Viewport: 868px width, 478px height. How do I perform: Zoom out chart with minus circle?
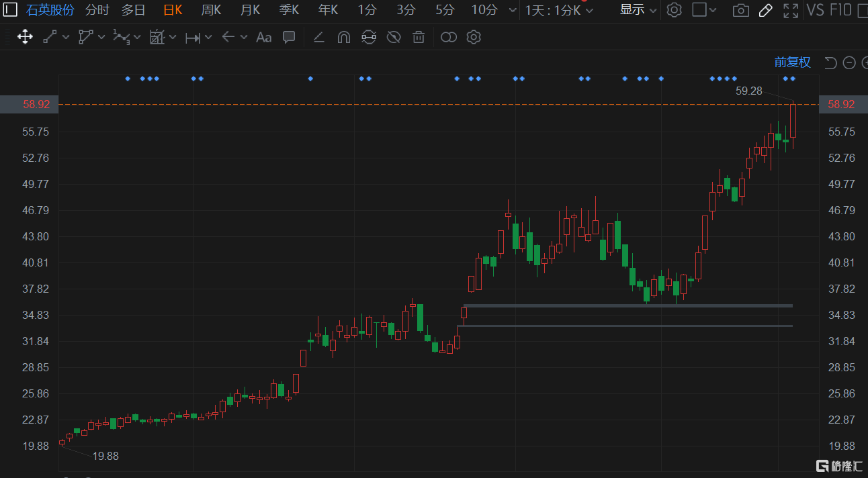pyautogui.click(x=849, y=62)
